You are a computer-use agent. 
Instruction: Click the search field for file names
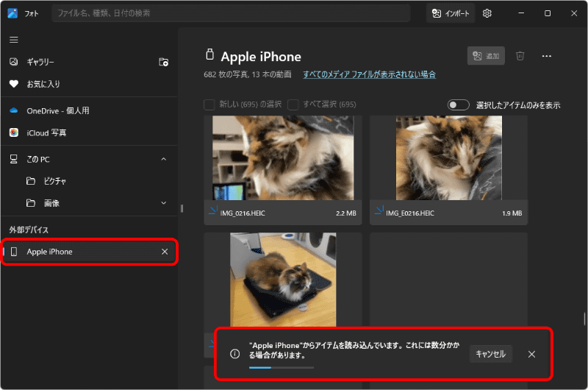[231, 13]
